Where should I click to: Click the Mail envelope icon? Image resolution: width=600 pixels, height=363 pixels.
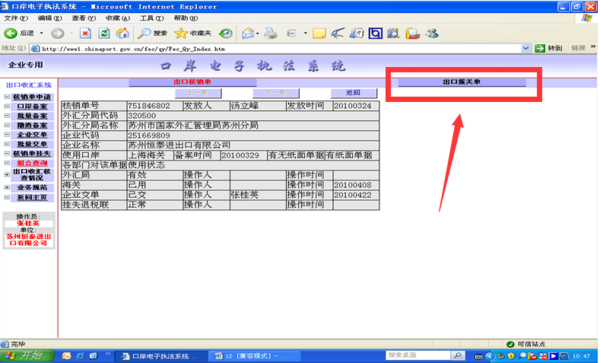tap(248, 34)
